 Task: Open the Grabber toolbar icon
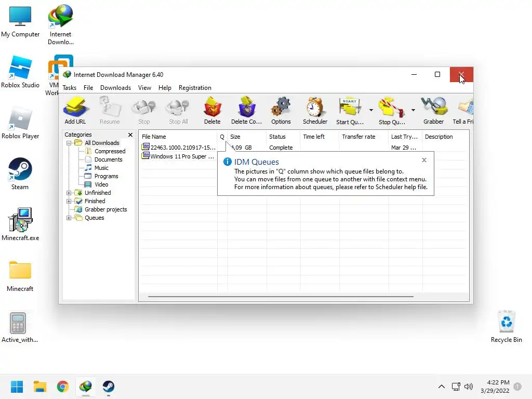pos(434,111)
